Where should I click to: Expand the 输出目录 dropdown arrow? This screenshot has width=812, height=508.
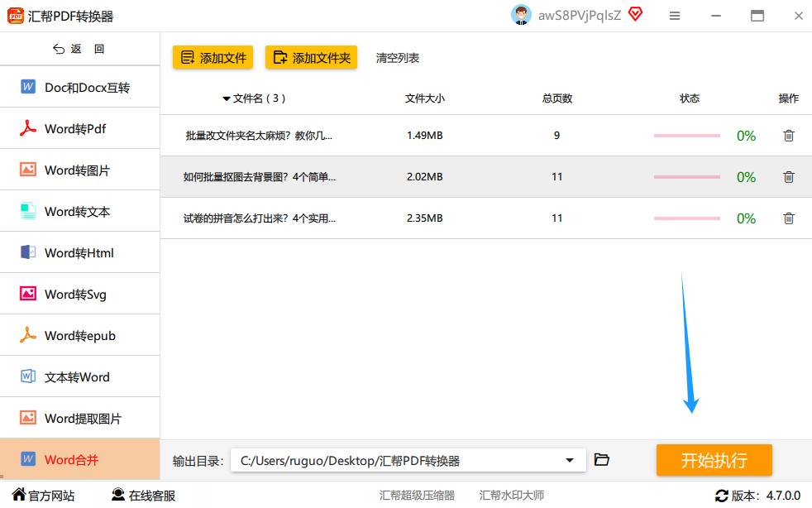[570, 460]
